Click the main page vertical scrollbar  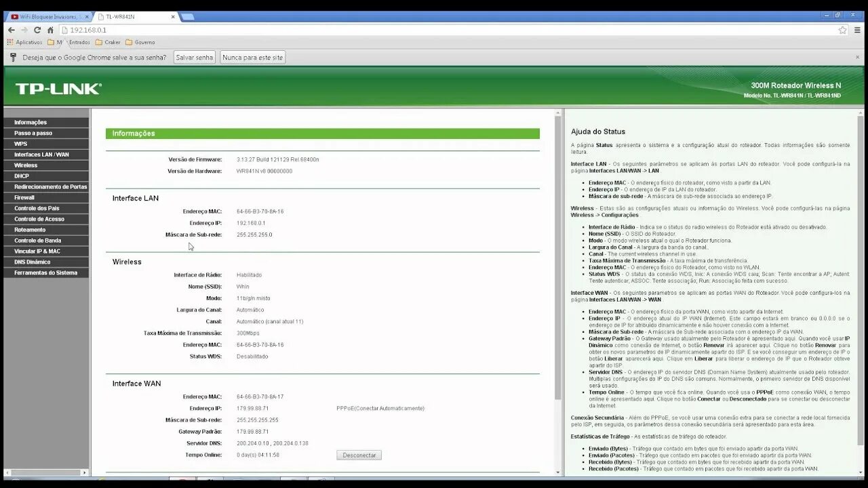pos(558,258)
